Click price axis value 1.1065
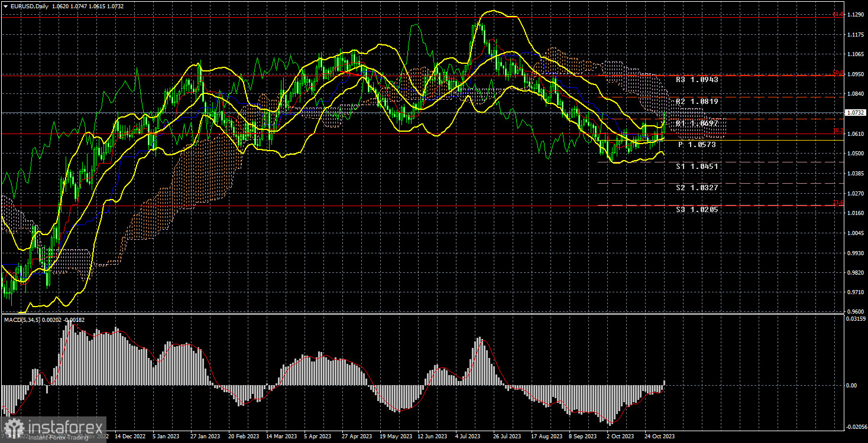868x443 pixels. [x=855, y=54]
